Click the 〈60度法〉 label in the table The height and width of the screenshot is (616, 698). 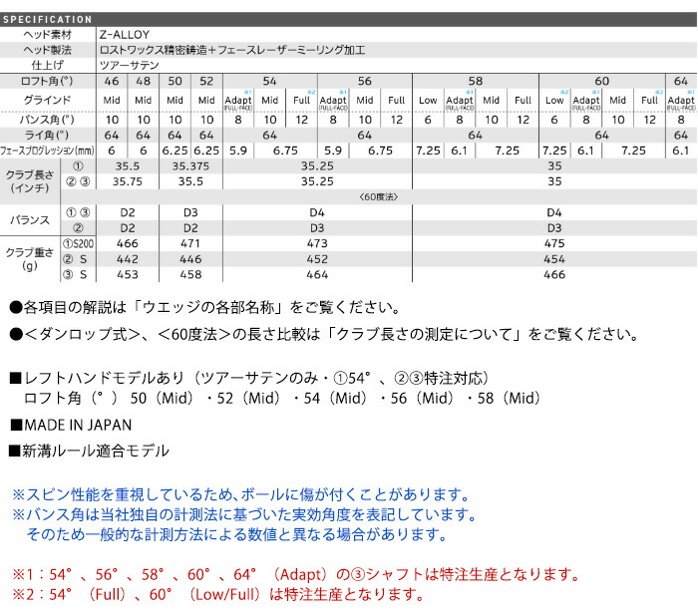[379, 196]
